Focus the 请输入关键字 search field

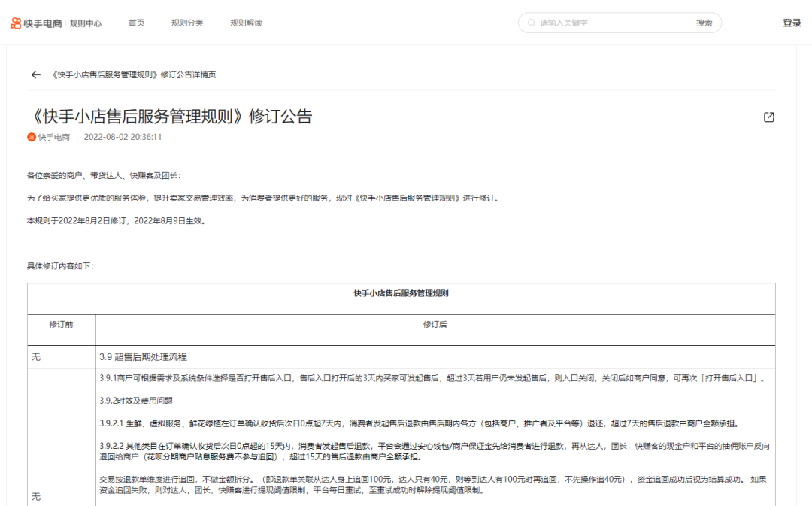click(613, 23)
